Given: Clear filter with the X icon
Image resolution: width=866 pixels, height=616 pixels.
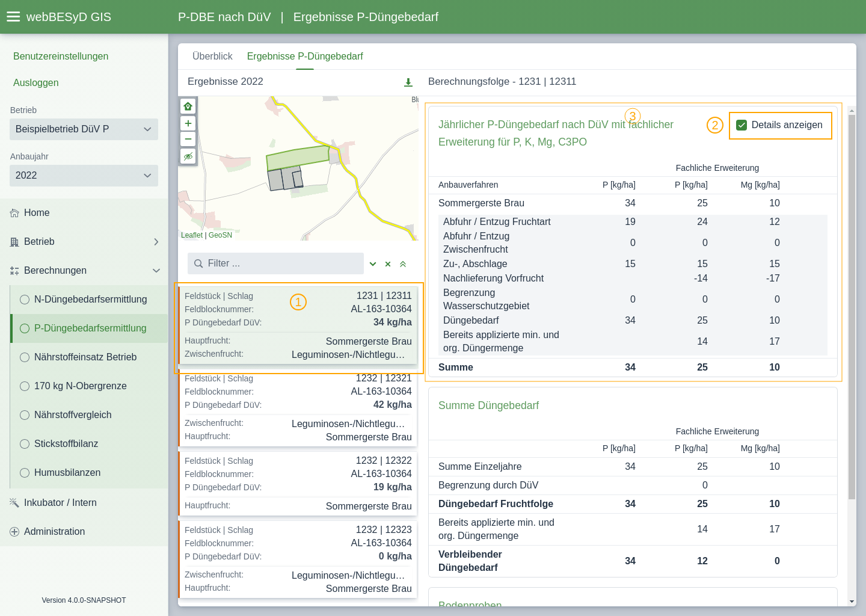Looking at the screenshot, I should click(388, 263).
